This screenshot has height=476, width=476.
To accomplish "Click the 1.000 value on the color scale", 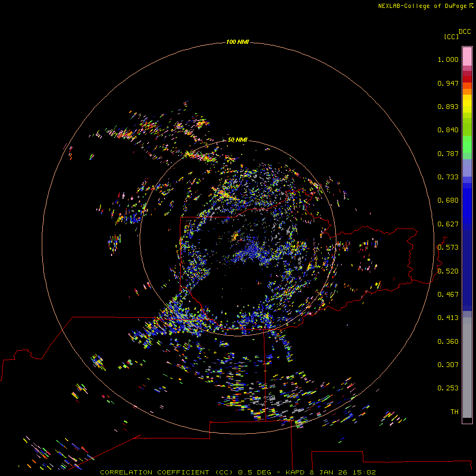I will 448,59.
